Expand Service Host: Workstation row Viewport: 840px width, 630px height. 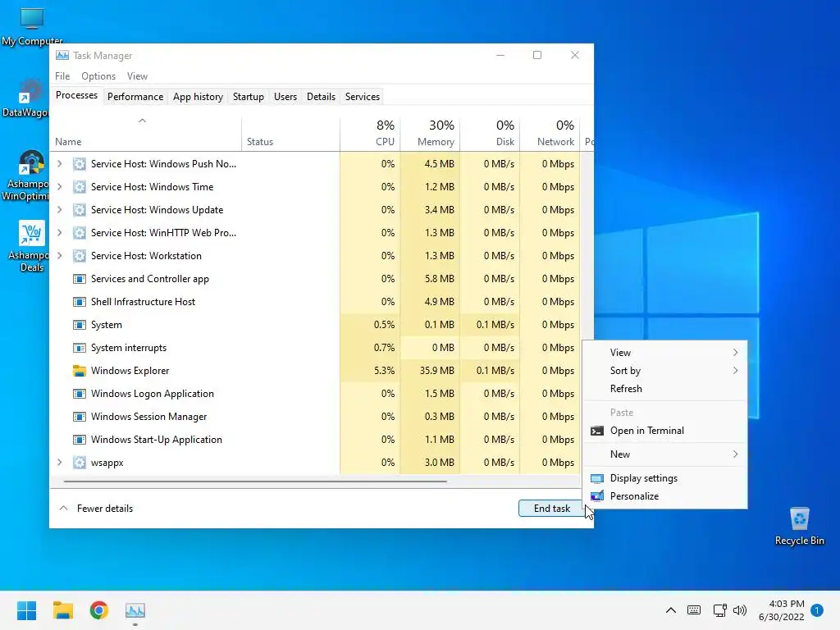[x=60, y=256]
